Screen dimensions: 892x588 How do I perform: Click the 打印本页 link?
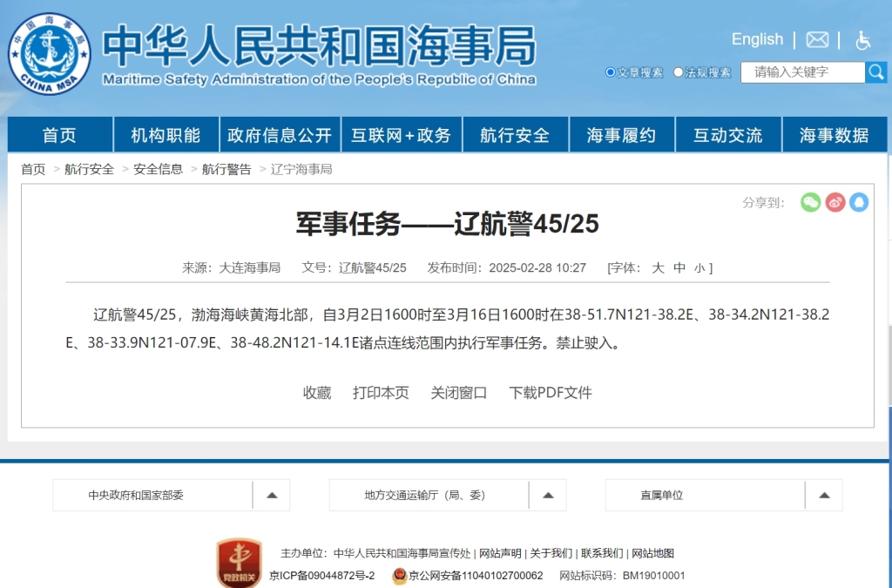click(x=381, y=393)
